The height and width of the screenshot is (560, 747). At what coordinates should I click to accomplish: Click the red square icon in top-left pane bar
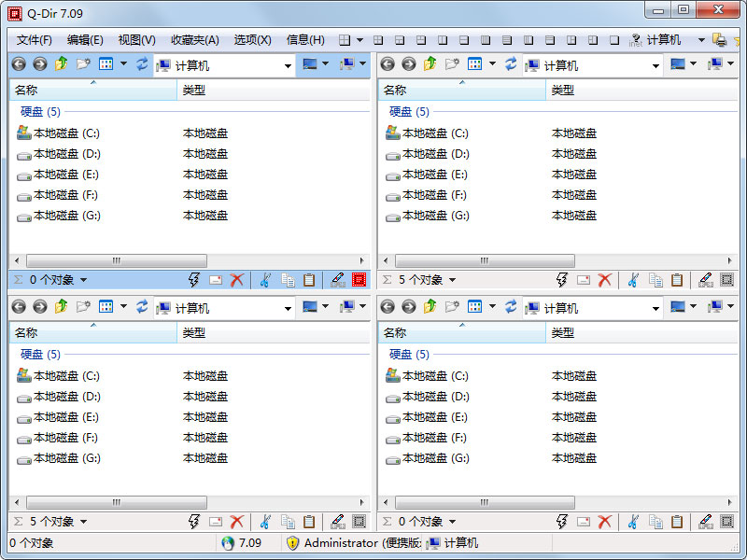(x=359, y=279)
